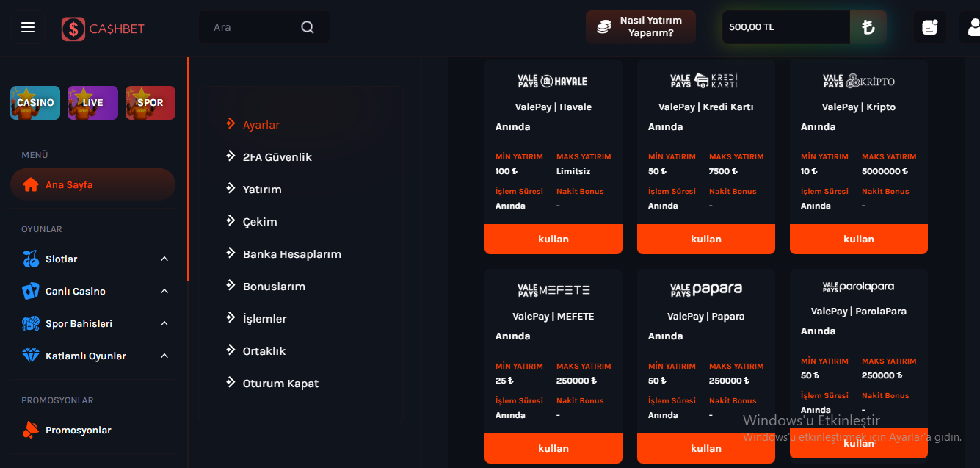
Task: Go to the Yatırım section
Action: pos(262,190)
